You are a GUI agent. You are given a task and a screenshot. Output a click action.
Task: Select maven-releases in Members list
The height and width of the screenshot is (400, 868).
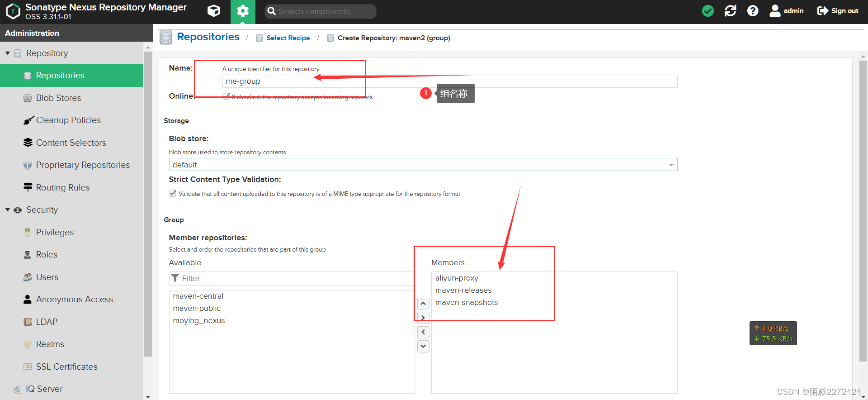pyautogui.click(x=463, y=290)
